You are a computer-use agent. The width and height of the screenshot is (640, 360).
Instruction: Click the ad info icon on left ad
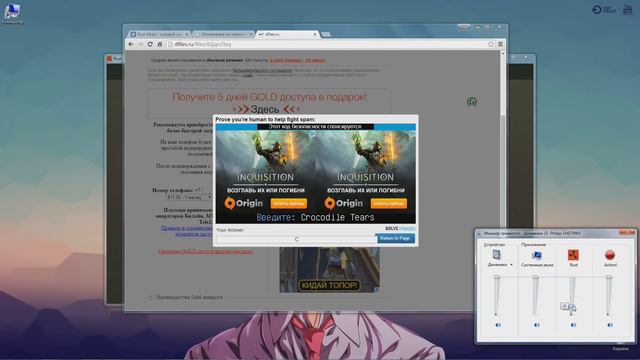[x=312, y=133]
